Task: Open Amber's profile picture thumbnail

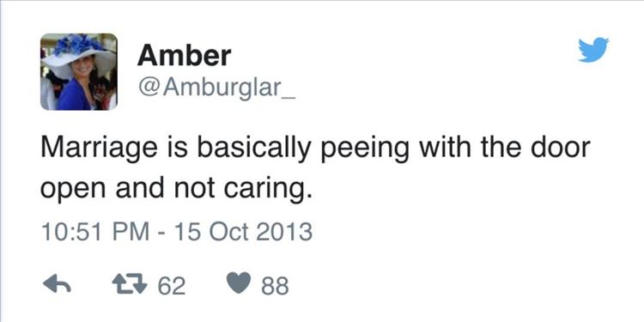Action: point(79,72)
